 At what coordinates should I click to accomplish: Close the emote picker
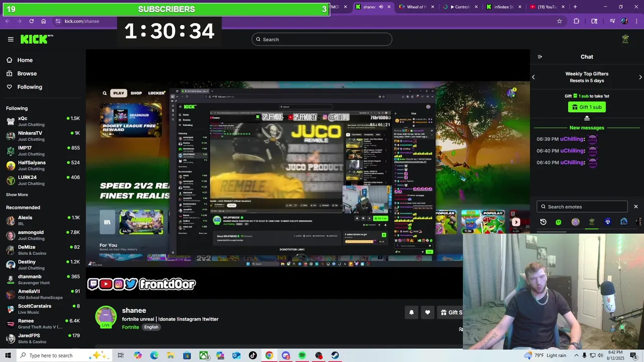click(x=636, y=207)
